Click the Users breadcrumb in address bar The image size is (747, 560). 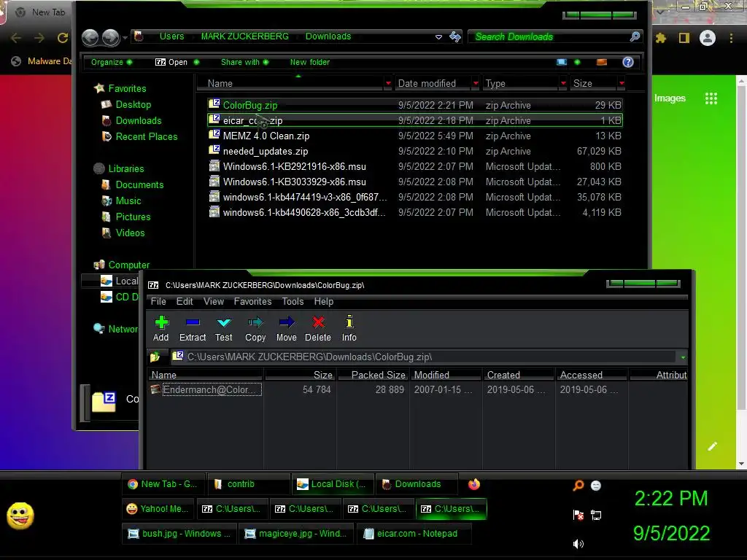click(171, 36)
